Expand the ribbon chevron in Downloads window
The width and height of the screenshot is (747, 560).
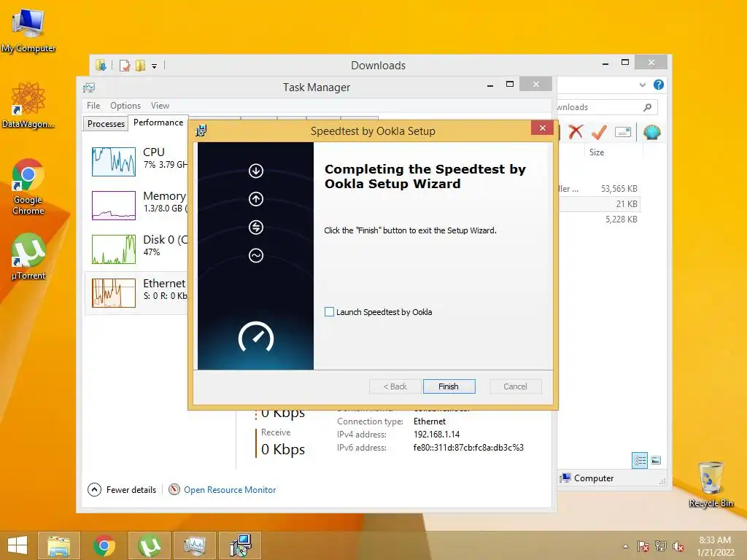pos(642,85)
